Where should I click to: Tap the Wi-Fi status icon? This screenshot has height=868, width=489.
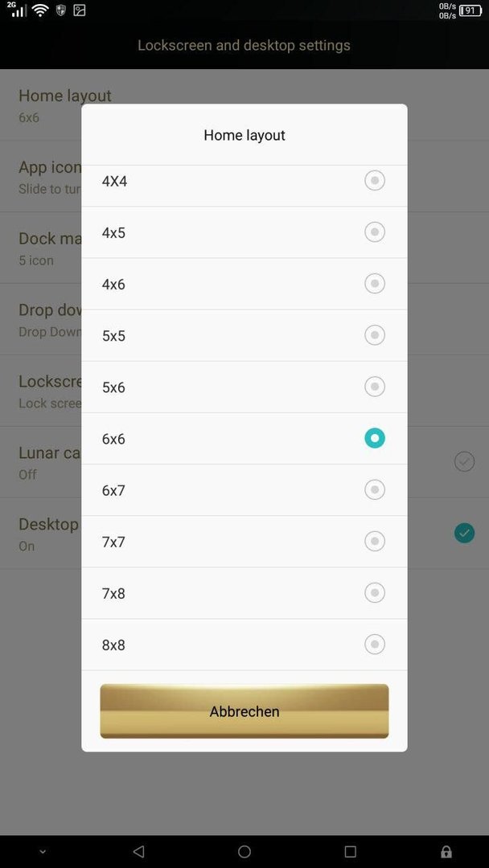40,10
